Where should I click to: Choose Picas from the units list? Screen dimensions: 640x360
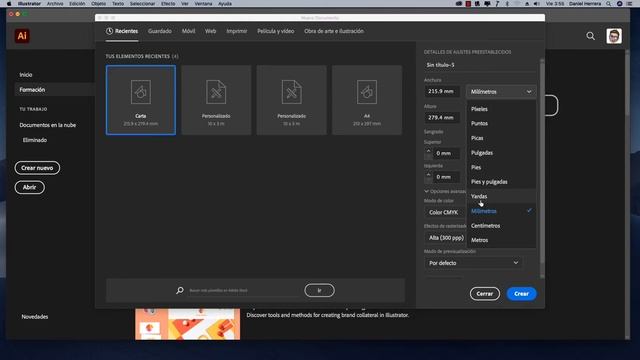pos(501,138)
